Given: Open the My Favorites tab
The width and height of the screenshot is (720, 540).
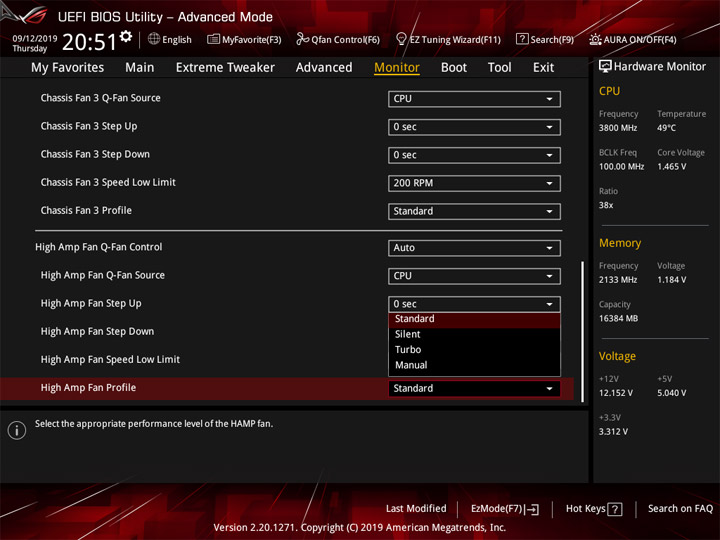Looking at the screenshot, I should 68,68.
